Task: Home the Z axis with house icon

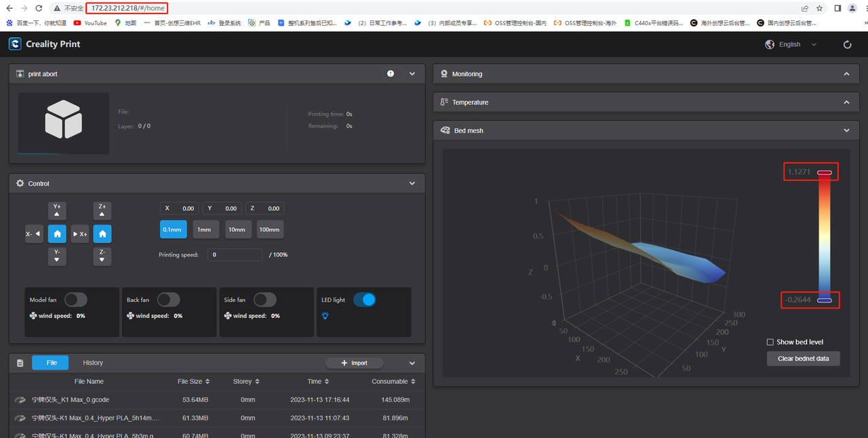Action: pyautogui.click(x=102, y=234)
